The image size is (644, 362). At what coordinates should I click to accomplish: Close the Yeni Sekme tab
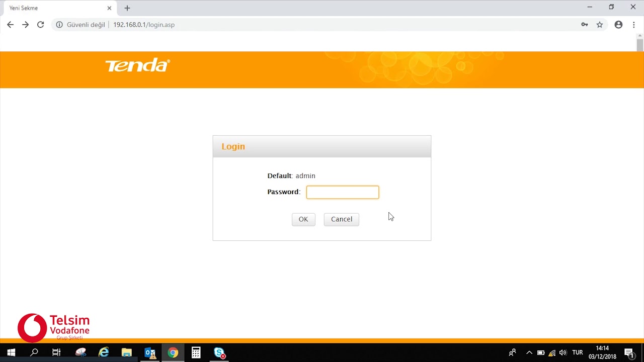[x=109, y=8]
